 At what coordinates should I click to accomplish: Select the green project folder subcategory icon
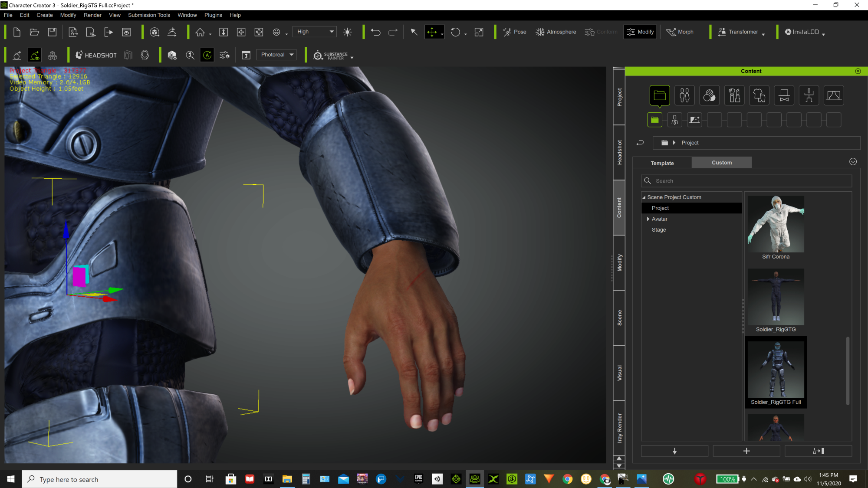coord(654,120)
